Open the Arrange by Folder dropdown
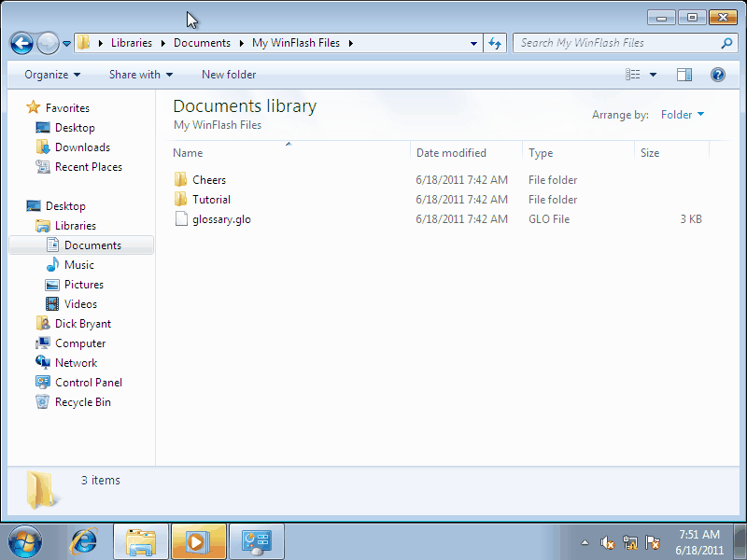 click(683, 114)
